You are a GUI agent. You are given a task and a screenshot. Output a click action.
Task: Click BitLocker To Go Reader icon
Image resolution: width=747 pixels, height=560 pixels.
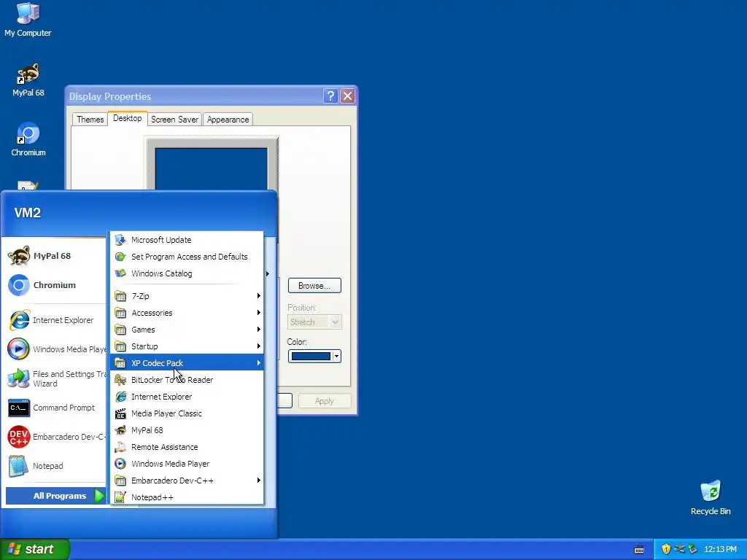[x=120, y=380]
